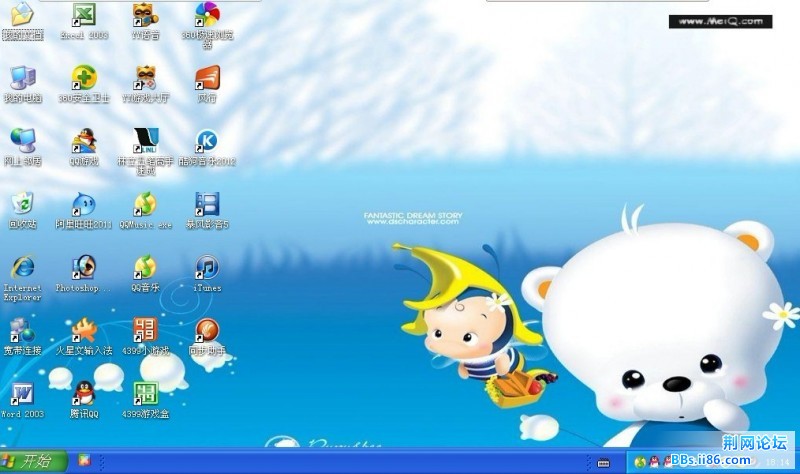Launch the 同步助手 shortcut
The image size is (800, 474).
207,330
